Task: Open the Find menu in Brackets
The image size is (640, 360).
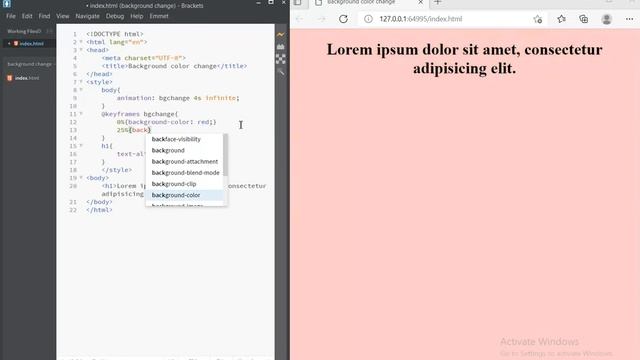Action: (44, 16)
